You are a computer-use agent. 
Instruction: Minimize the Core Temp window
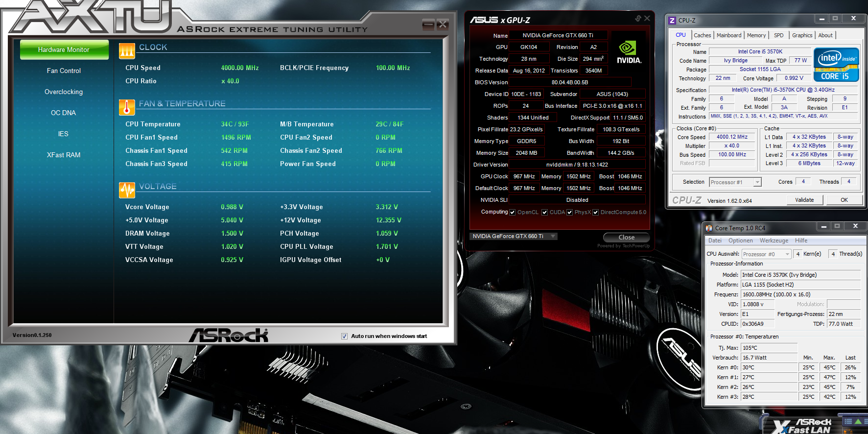pos(824,226)
